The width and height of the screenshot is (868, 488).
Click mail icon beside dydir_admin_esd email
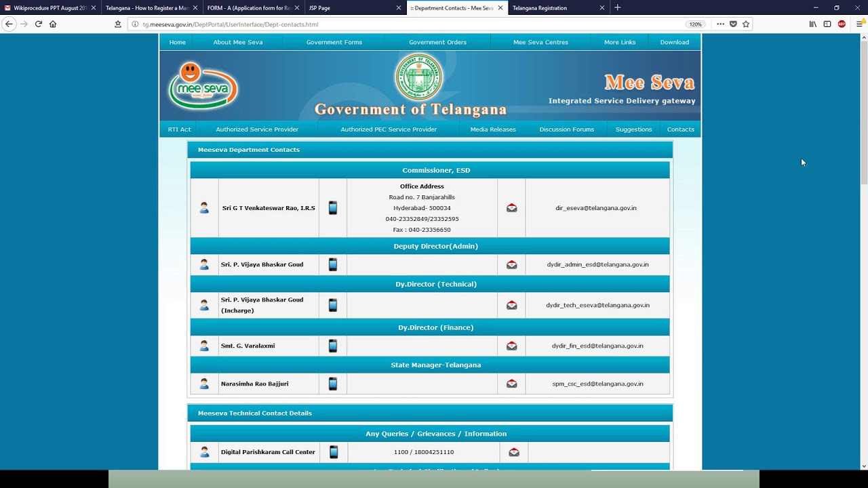(511, 264)
